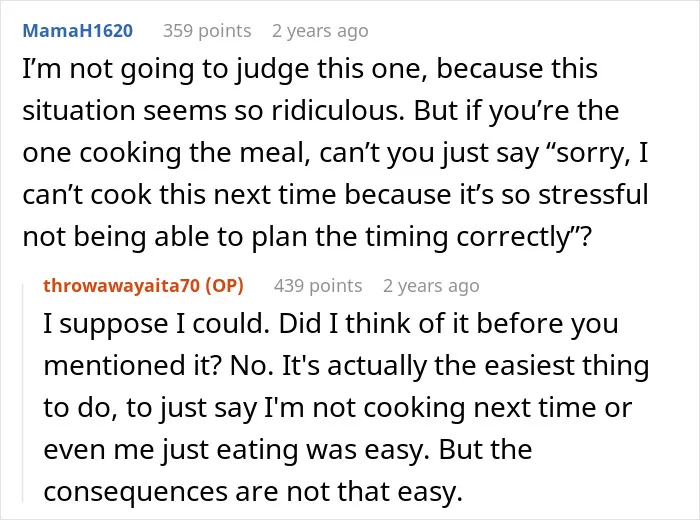Screen dimensions: 700x520
Task: Open throwawayaita70 (OP) profile link
Action: [x=143, y=286]
